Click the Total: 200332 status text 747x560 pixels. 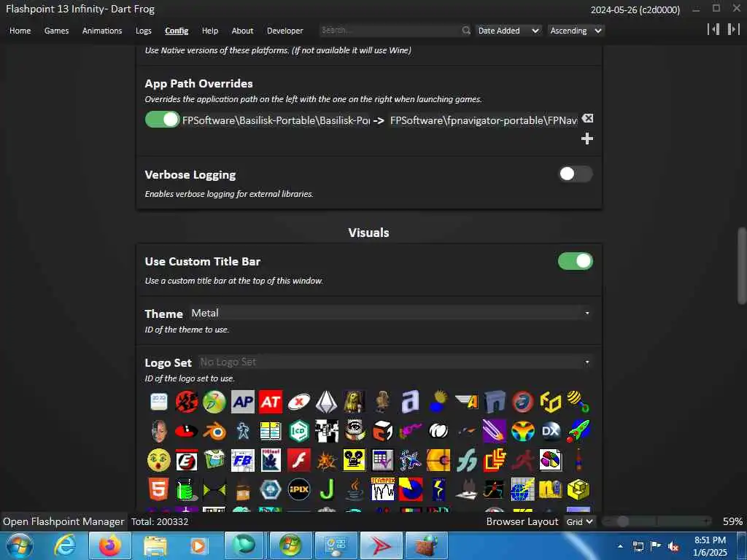point(160,521)
